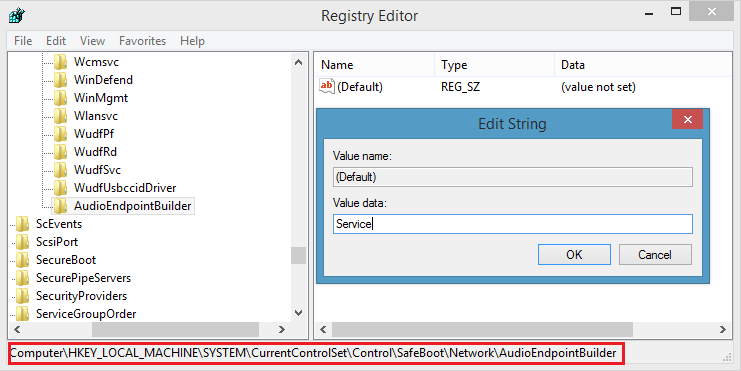Click the Registry Editor app icon in title bar
Image resolution: width=741 pixels, height=371 pixels.
pyautogui.click(x=17, y=15)
